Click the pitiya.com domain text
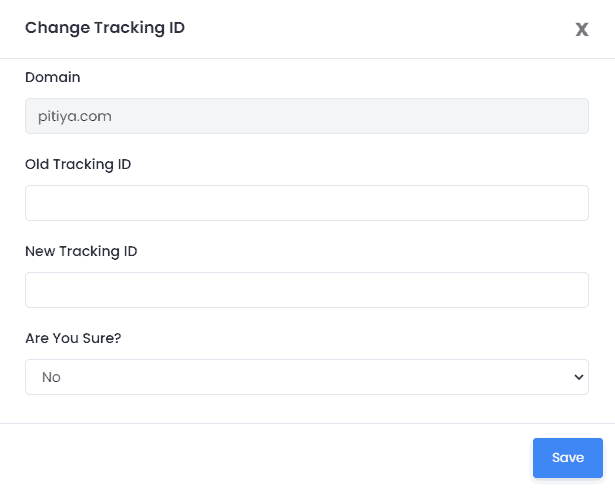The image size is (615, 490). point(75,117)
